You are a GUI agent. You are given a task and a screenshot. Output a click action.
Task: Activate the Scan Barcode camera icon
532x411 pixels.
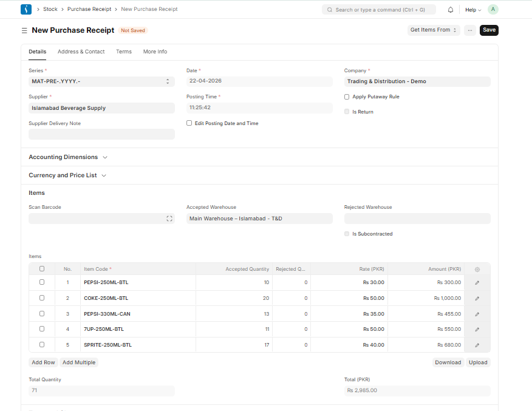(x=169, y=218)
